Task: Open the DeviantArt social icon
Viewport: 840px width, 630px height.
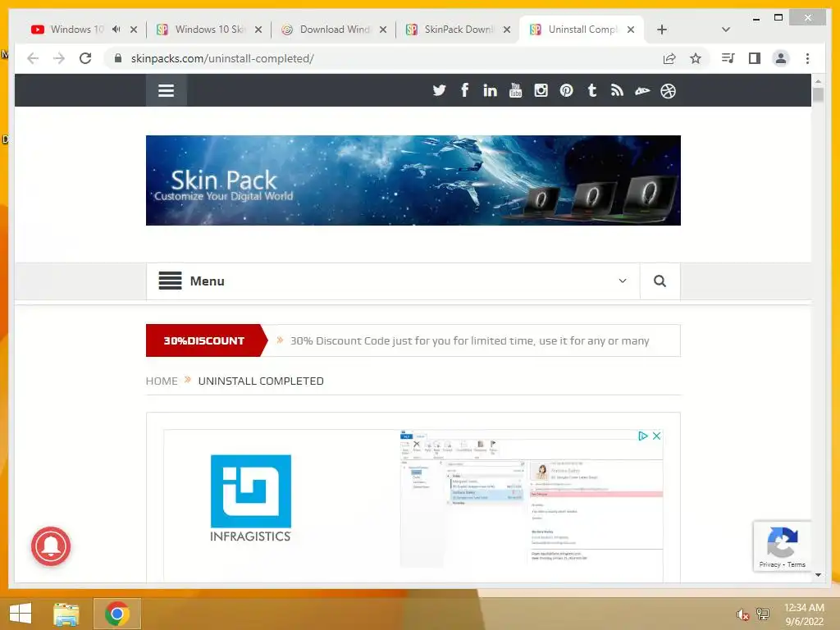Action: (642, 91)
